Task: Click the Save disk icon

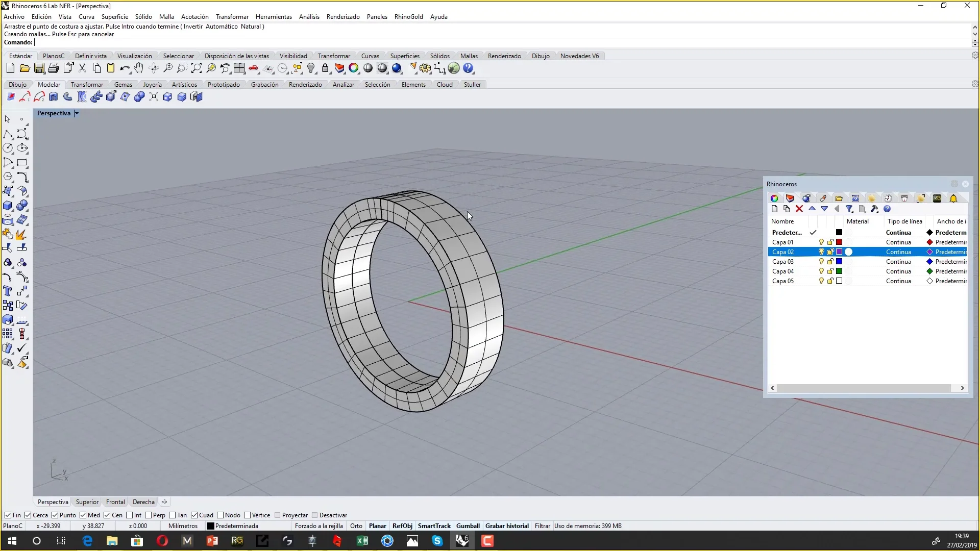Action: coord(39,68)
